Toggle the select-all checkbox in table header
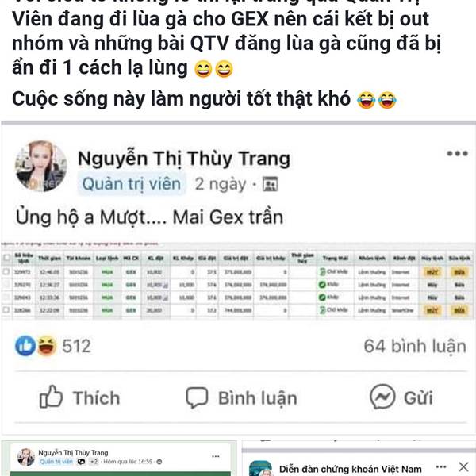 tap(6, 258)
